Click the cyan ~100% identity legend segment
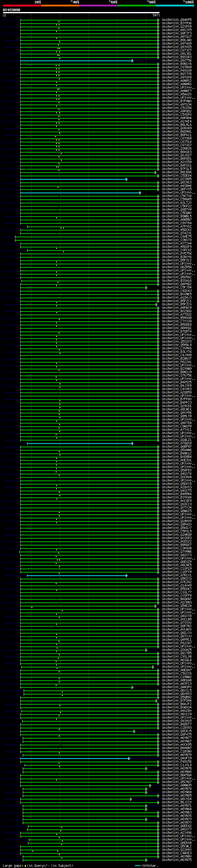Image resolution: width=197 pixels, height=868 pixels. click(x=175, y=6)
